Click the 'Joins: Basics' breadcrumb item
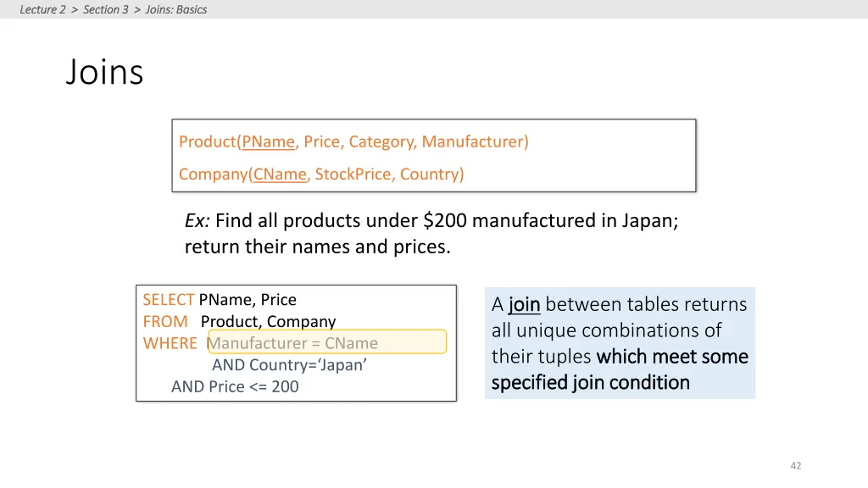Viewport: 868px width, 488px height. (x=176, y=9)
